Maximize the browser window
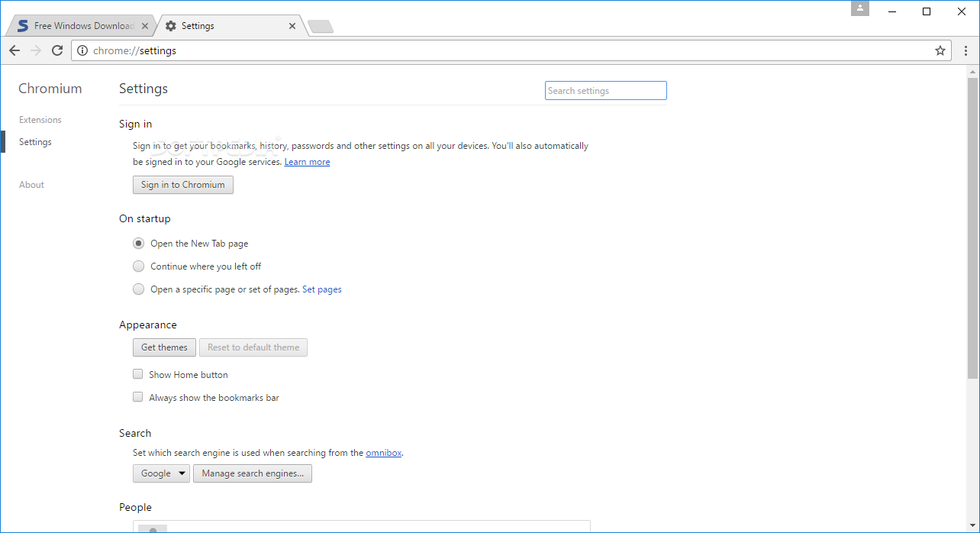This screenshot has width=980, height=533. click(927, 11)
